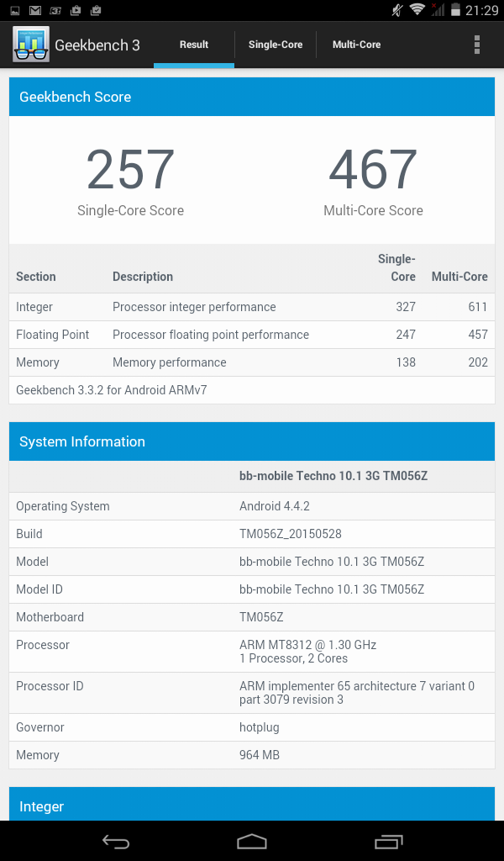Click the Operating System label

[62, 506]
